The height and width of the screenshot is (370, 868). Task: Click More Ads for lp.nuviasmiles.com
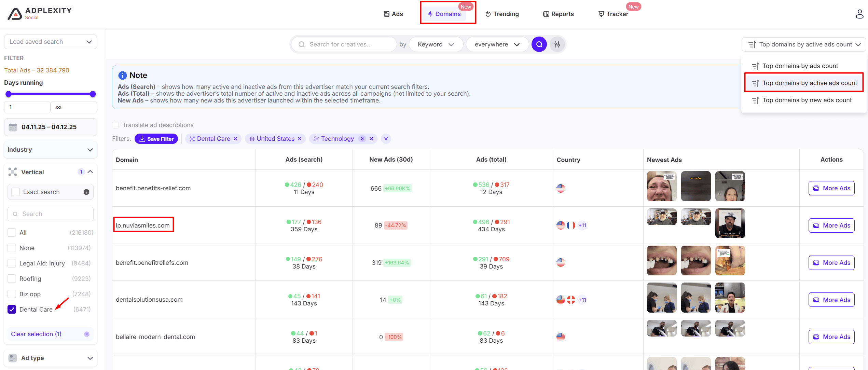pyautogui.click(x=831, y=225)
